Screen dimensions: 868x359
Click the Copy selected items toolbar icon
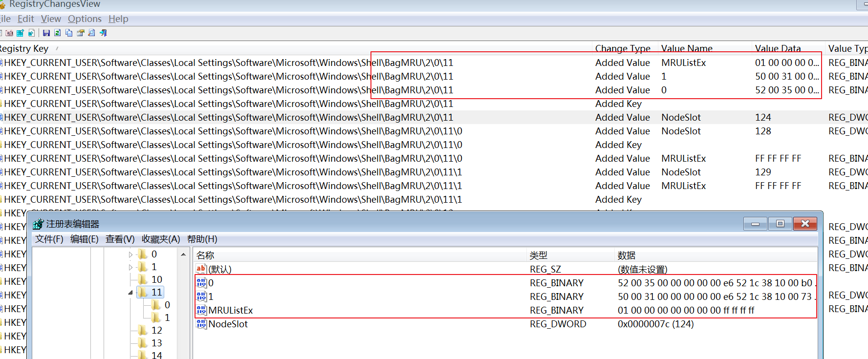coord(69,33)
